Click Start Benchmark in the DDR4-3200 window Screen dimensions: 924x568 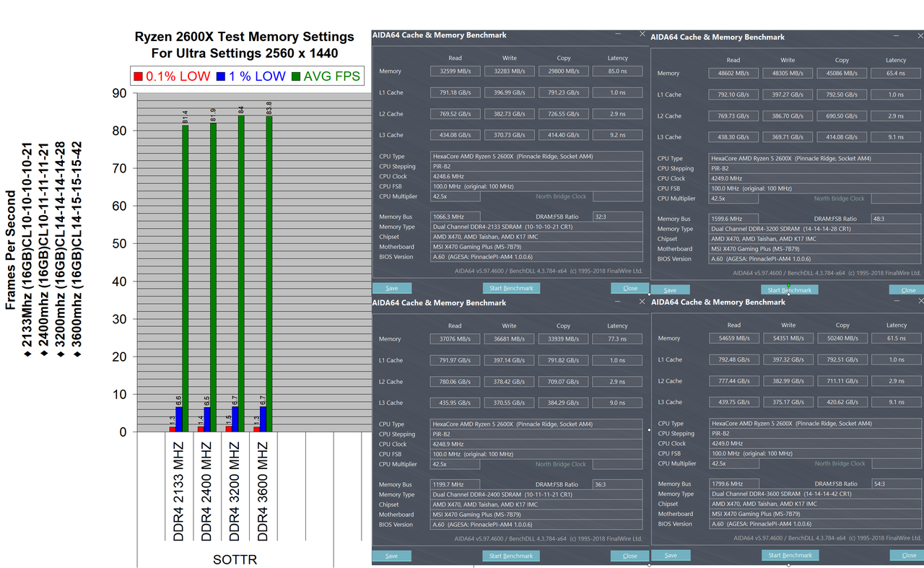tap(789, 290)
